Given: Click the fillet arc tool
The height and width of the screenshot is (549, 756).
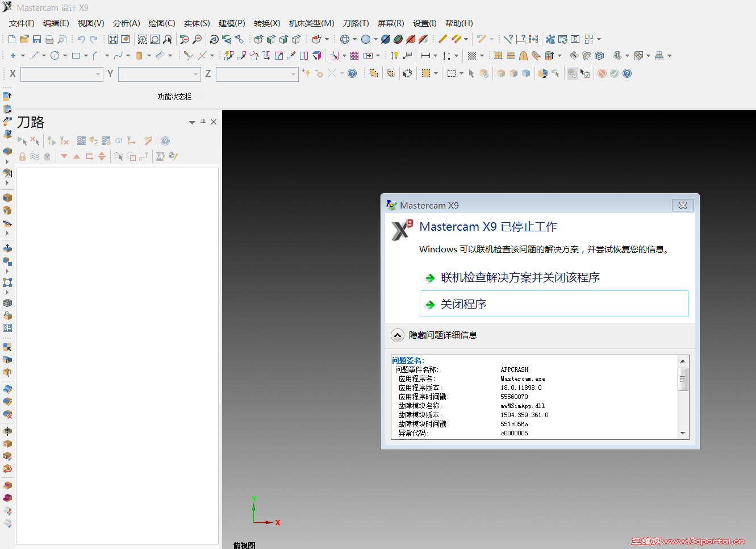Looking at the screenshot, I should tap(97, 56).
